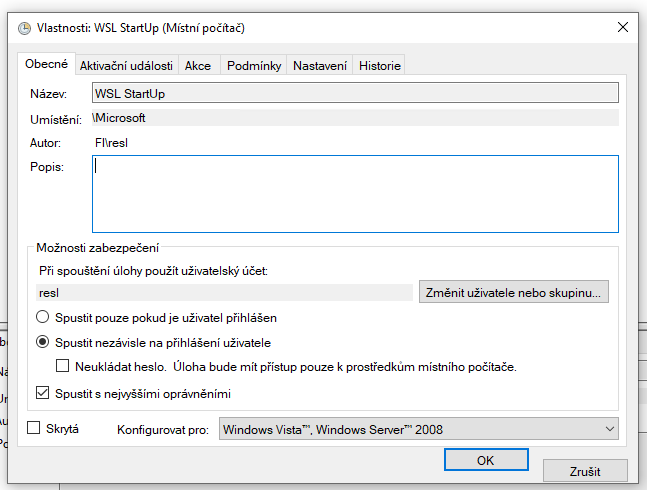This screenshot has height=490, width=647.
Task: Expand the Konfigurovat pro dropdown
Action: coord(418,430)
